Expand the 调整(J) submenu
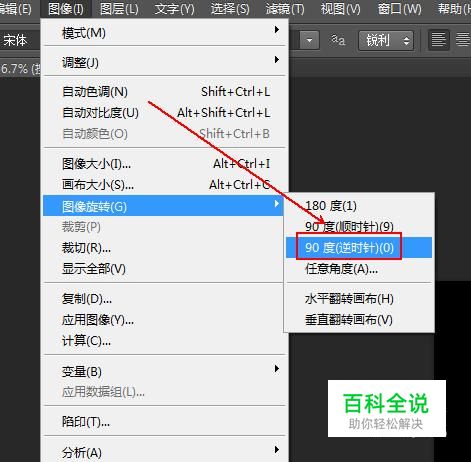The height and width of the screenshot is (462, 471). click(x=165, y=62)
